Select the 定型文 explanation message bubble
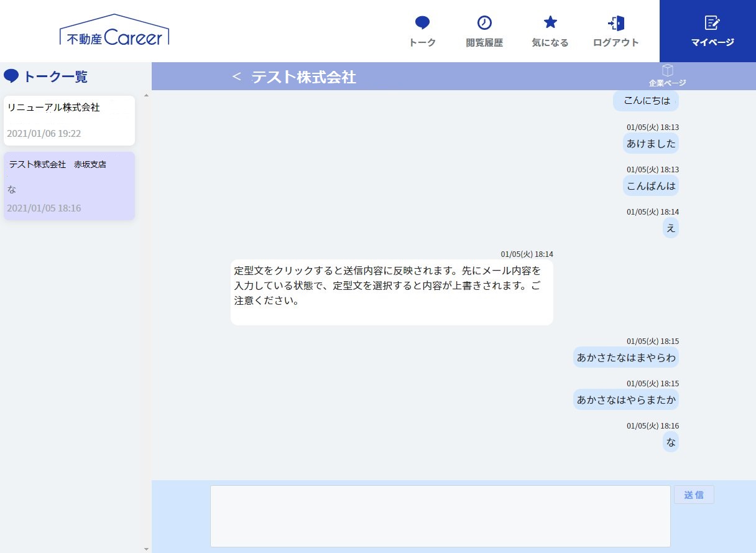756x553 pixels. [392, 290]
